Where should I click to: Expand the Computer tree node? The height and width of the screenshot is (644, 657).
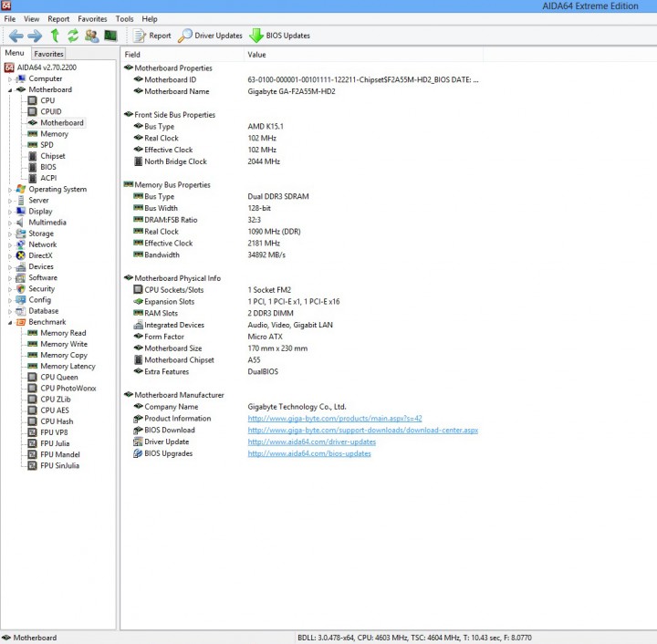[10, 78]
